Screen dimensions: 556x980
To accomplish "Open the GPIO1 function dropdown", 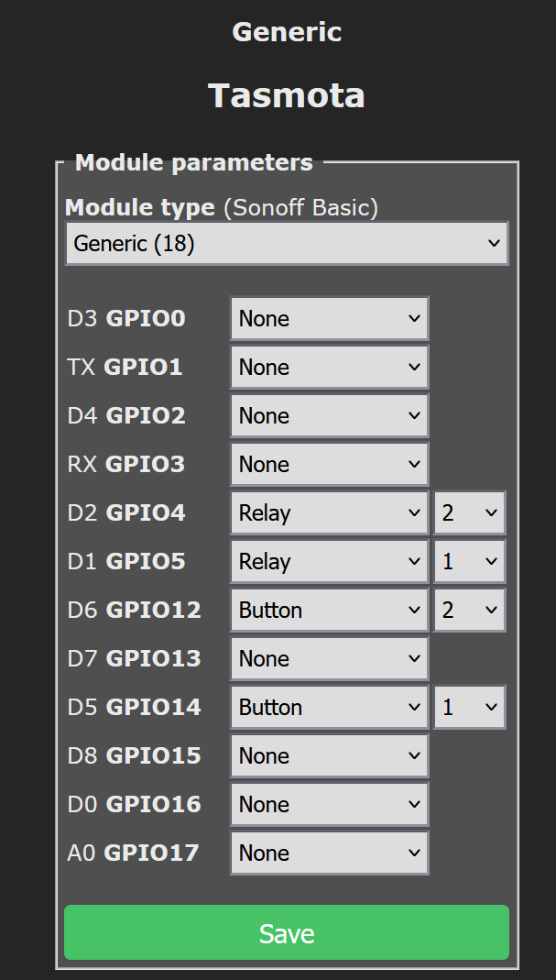I will pos(329,367).
